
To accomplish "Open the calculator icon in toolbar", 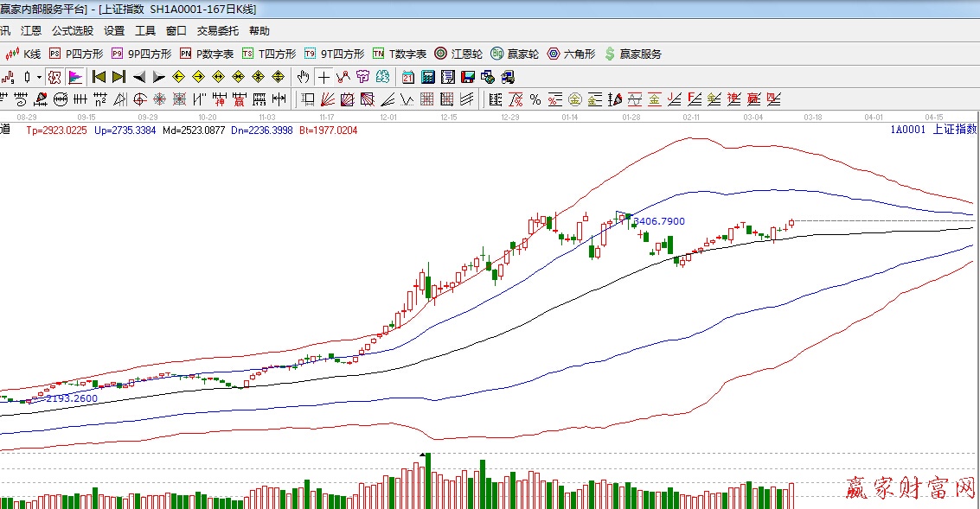I will tap(427, 77).
